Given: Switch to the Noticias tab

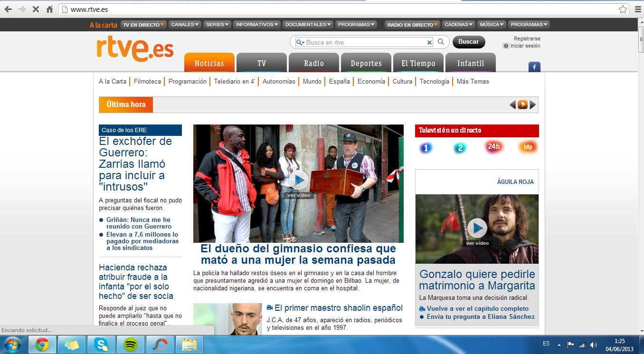Looking at the screenshot, I should click(x=209, y=63).
